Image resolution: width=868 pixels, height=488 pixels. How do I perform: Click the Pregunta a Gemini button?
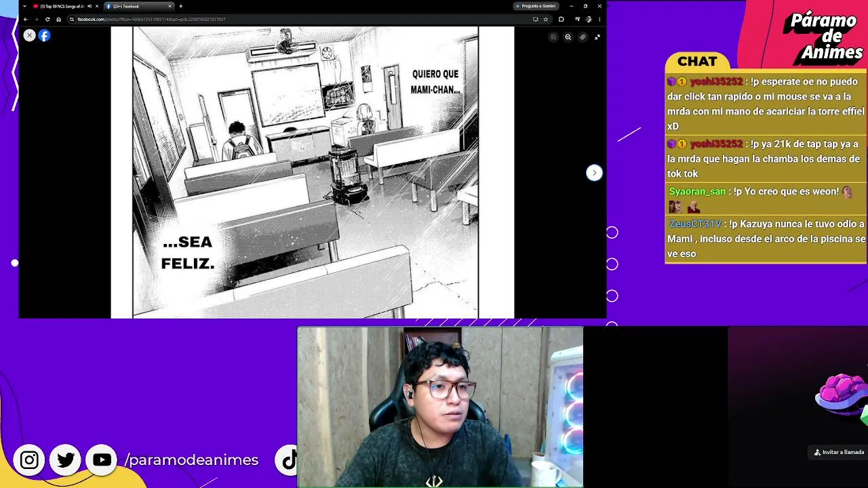(x=536, y=6)
